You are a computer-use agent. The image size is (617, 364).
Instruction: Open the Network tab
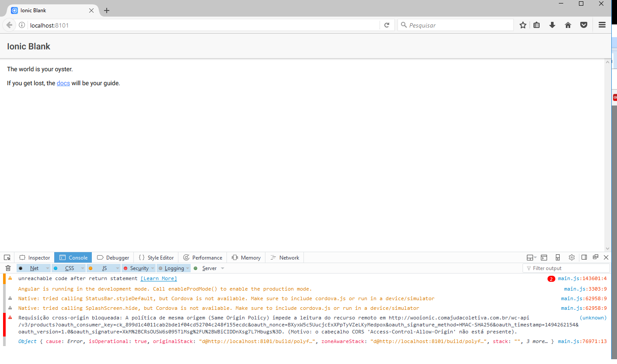coord(285,257)
